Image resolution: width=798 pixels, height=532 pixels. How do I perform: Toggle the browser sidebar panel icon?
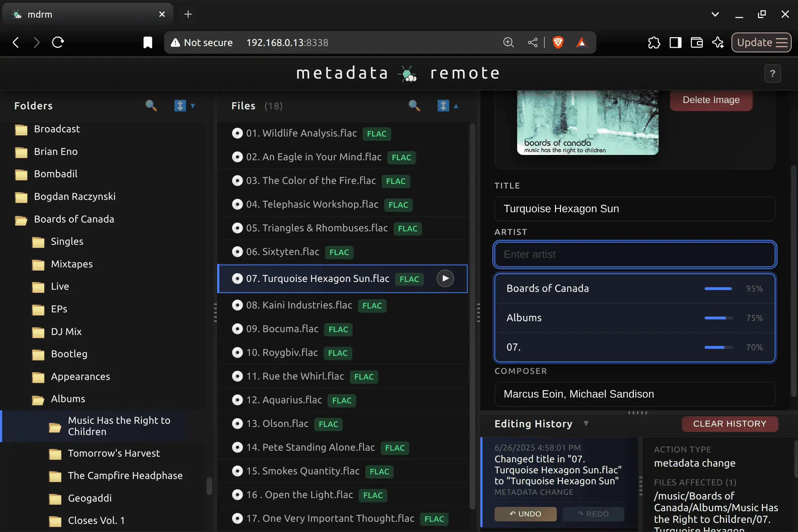(x=675, y=42)
